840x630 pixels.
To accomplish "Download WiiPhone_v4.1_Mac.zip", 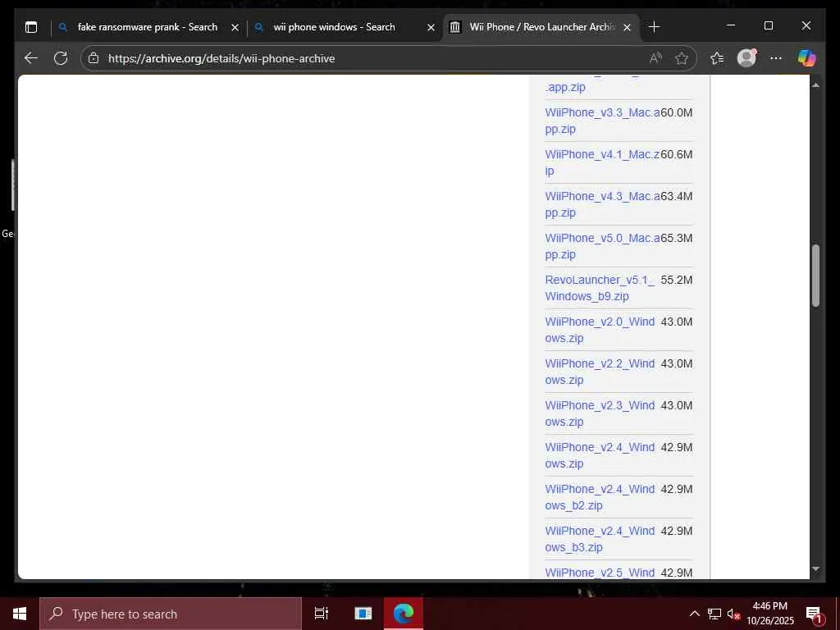I will [602, 162].
